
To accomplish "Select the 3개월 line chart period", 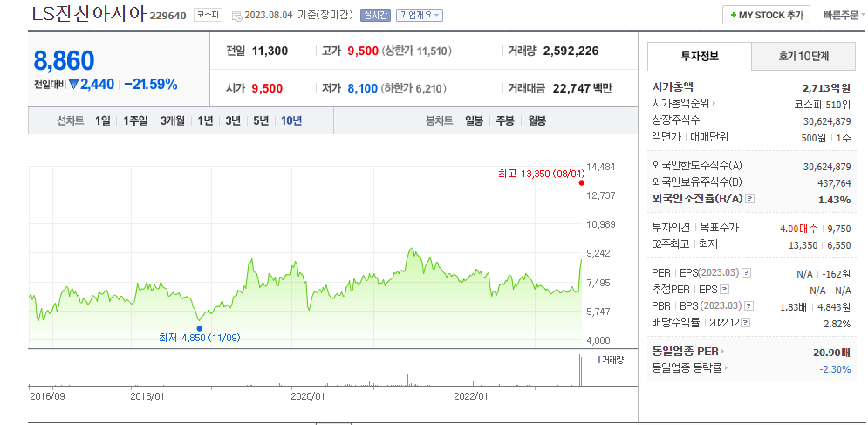I will pyautogui.click(x=173, y=120).
